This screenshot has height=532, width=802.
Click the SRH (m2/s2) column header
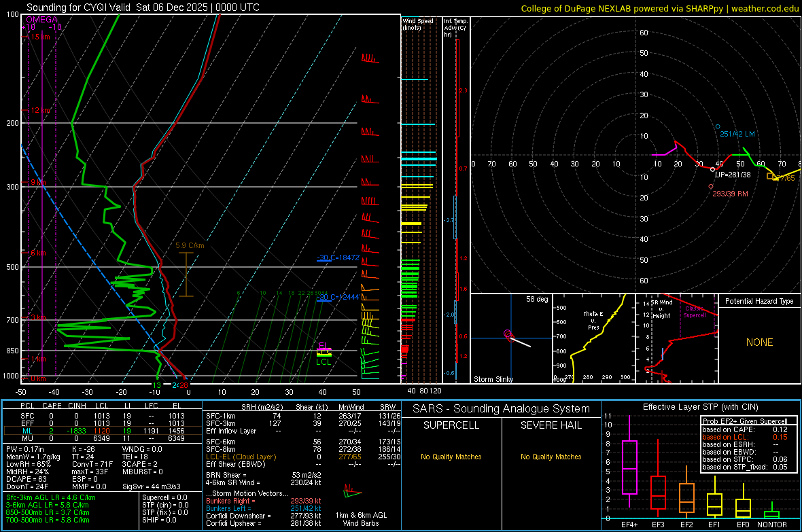tap(262, 407)
